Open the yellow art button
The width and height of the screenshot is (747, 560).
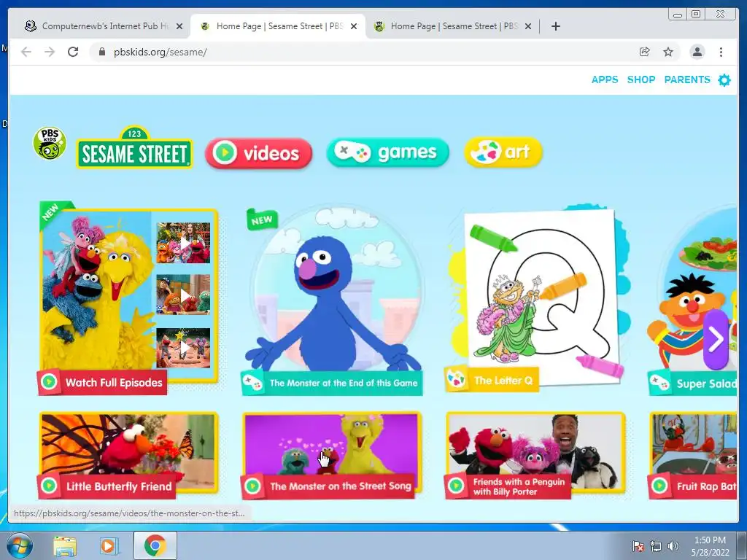click(503, 152)
